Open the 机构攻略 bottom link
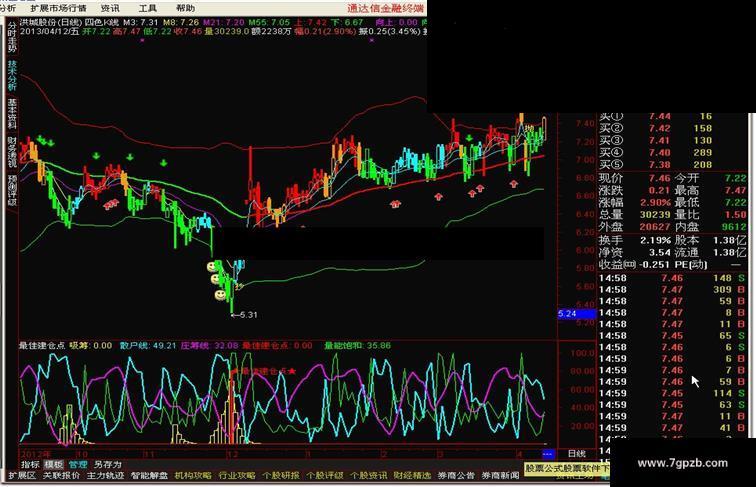756x487 pixels. point(193,475)
